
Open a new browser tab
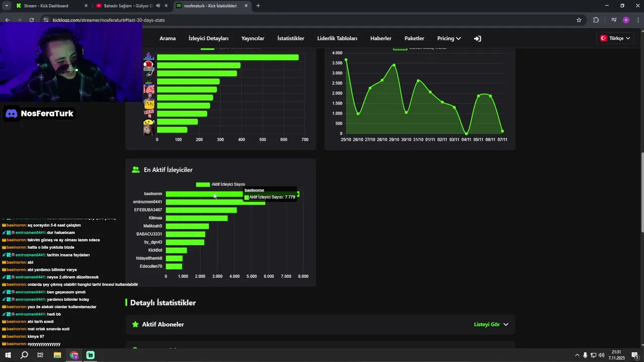click(258, 6)
